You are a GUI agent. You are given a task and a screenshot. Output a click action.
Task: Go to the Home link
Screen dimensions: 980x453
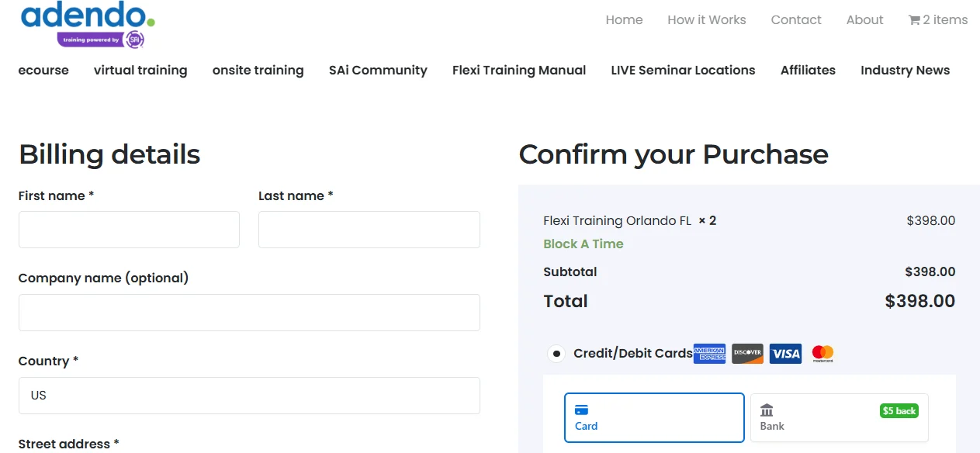point(625,20)
